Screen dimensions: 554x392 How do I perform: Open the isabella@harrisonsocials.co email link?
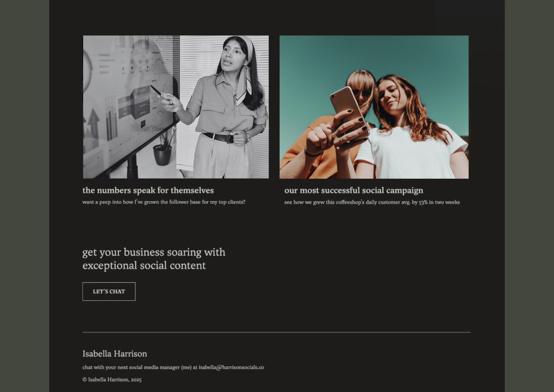pyautogui.click(x=231, y=367)
